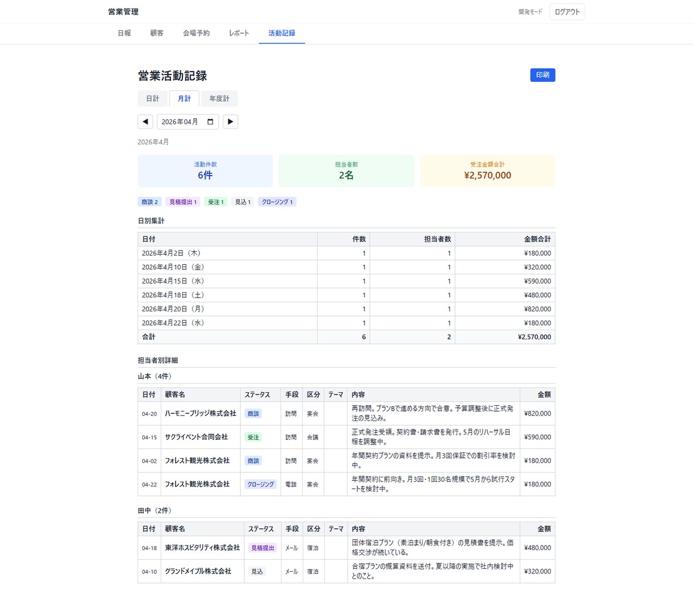The height and width of the screenshot is (616, 693).
Task: Click customer サクライベント合同会社
Action: (x=197, y=437)
